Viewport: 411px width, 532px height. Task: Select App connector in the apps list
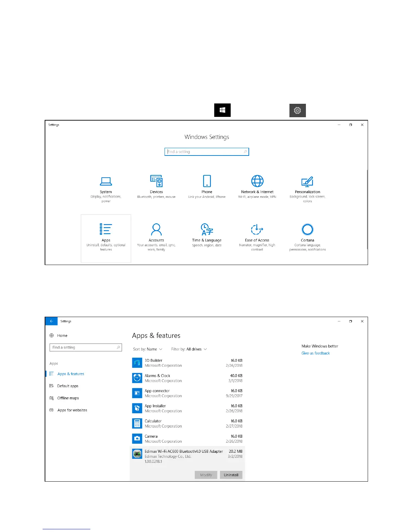point(187,393)
